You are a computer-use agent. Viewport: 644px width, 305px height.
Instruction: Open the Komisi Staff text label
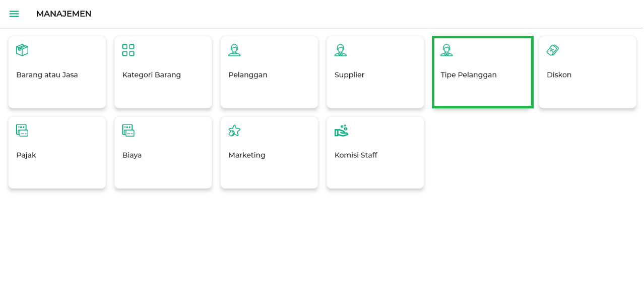(356, 155)
